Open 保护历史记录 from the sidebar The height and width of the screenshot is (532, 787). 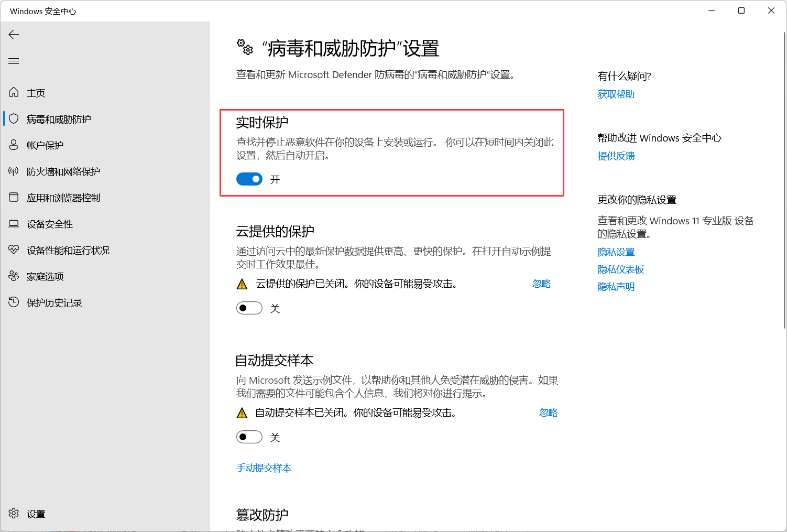pyautogui.click(x=54, y=302)
